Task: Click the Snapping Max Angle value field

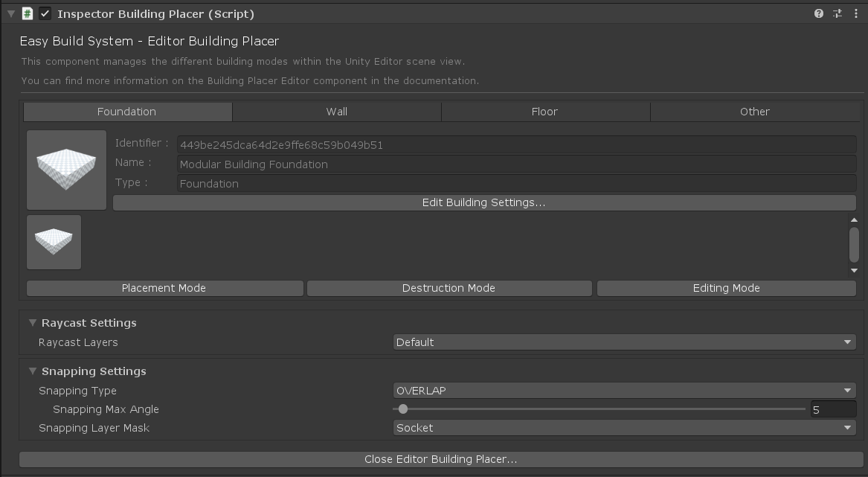Action: [833, 409]
